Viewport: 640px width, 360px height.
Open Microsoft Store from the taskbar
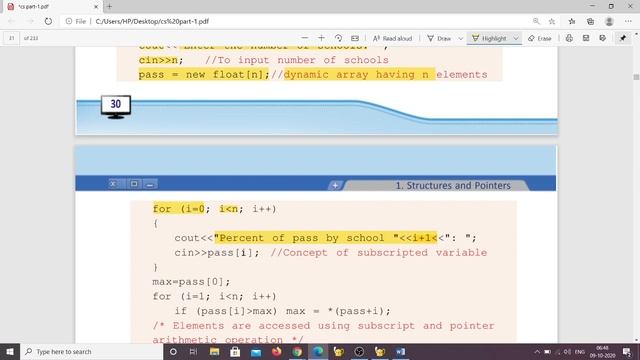(x=235, y=351)
